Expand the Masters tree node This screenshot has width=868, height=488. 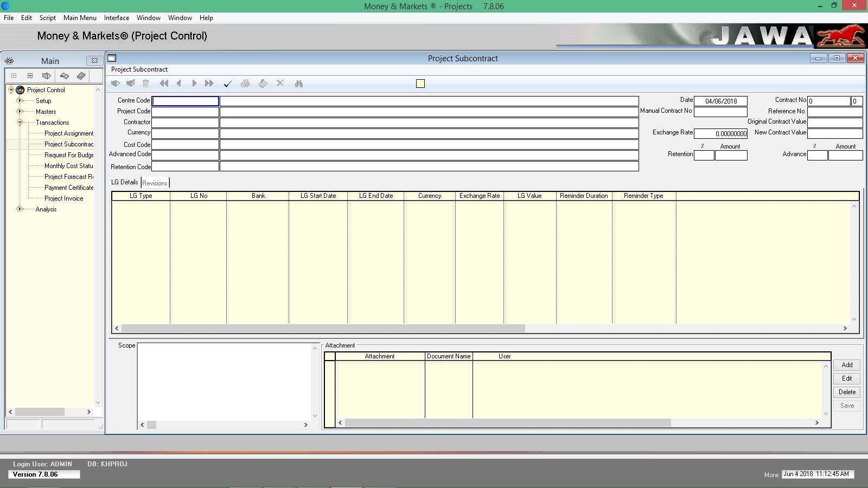coord(20,112)
